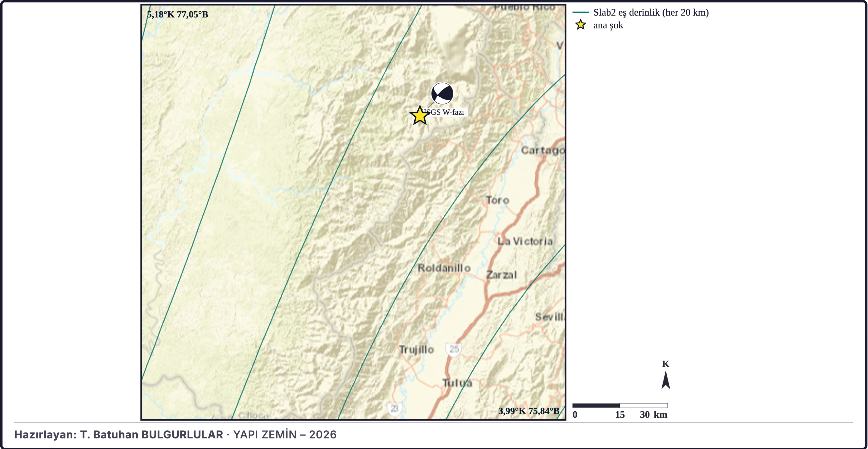Click the Toro town label
This screenshot has width=868, height=449.
pos(497,200)
